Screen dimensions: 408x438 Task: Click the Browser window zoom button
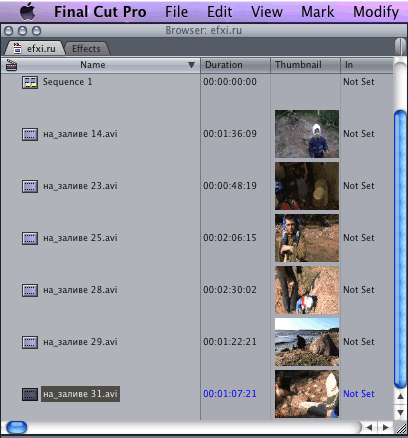coord(36,31)
